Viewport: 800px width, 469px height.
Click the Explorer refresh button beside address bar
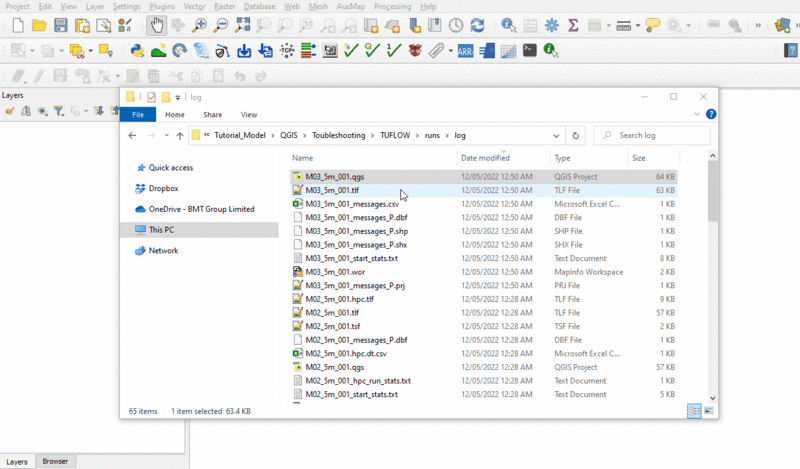tap(575, 135)
